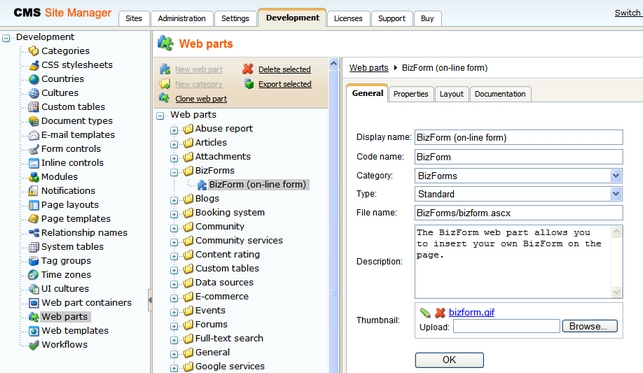Click the Tag groups icon
This screenshot has height=373, width=643.
(x=34, y=261)
